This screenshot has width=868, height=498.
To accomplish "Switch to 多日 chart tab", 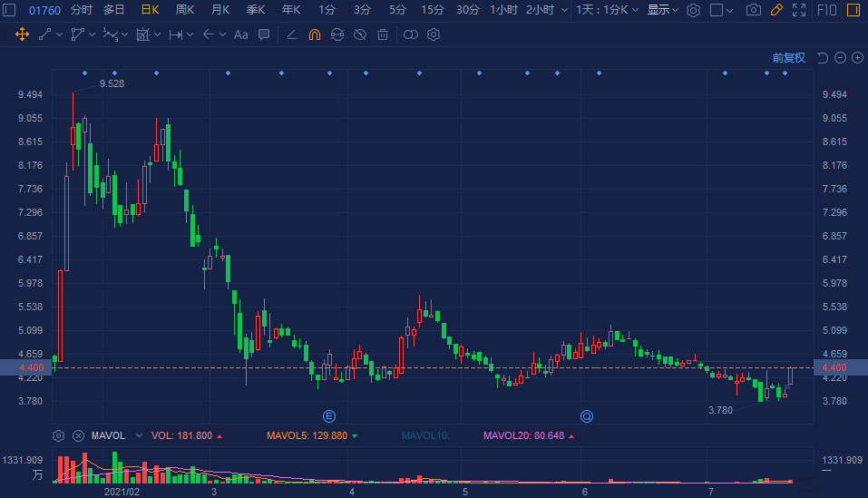I will pos(114,10).
